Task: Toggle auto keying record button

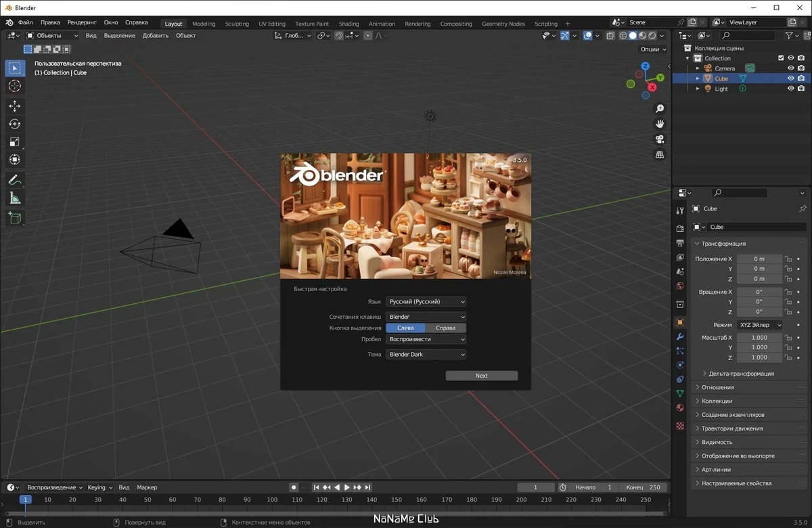Action: tap(294, 487)
